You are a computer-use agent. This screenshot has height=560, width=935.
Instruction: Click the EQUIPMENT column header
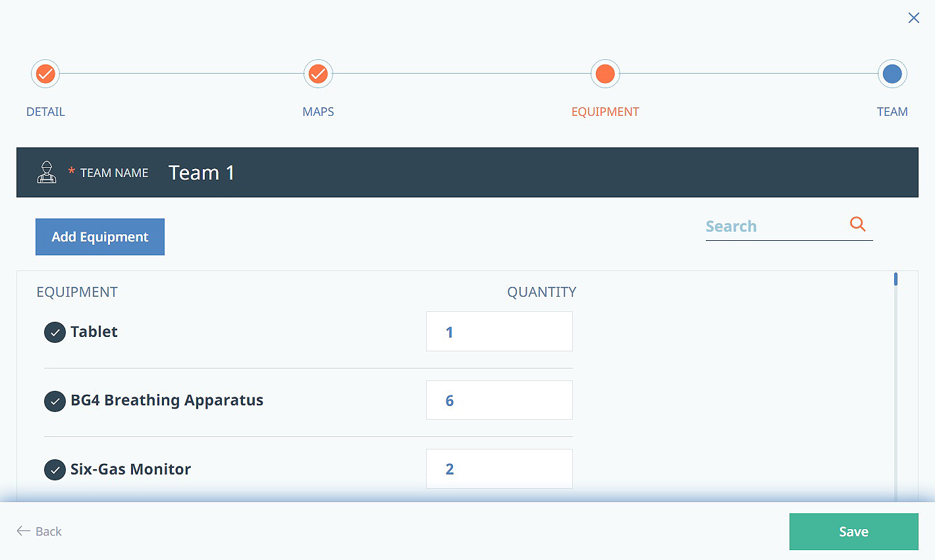(x=77, y=292)
